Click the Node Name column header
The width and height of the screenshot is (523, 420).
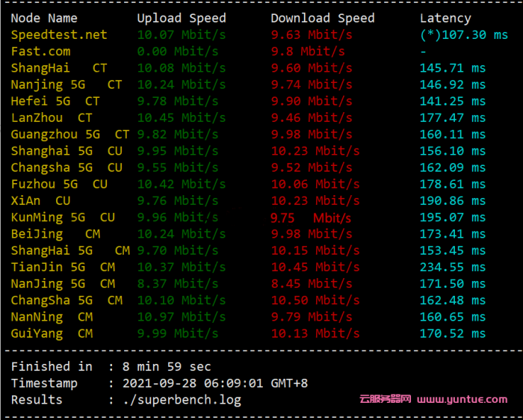44,18
